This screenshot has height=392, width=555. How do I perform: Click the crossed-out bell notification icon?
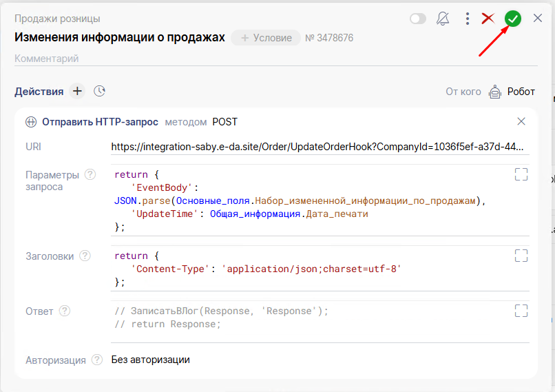[443, 19]
